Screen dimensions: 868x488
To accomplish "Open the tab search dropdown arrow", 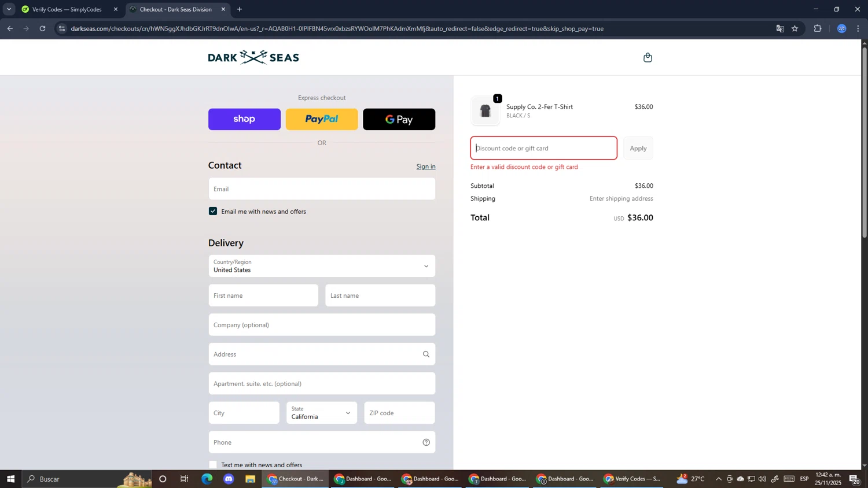I will click(9, 9).
